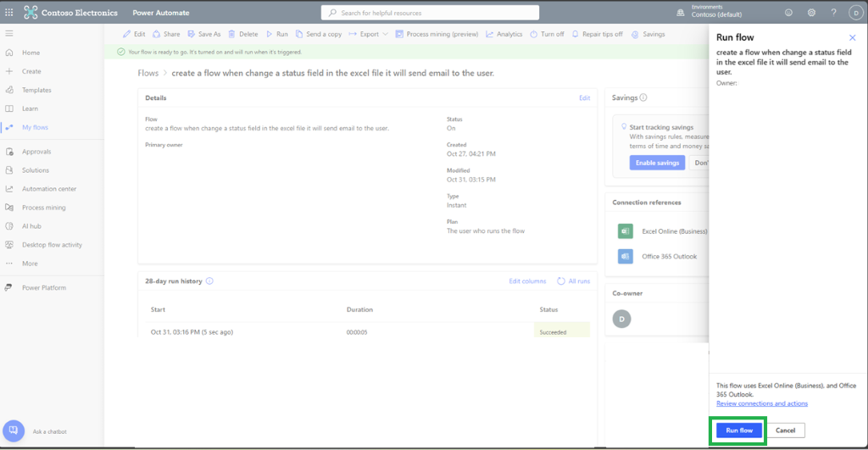868x450 pixels.
Task: Click the Solutions sidebar icon
Action: tap(8, 170)
